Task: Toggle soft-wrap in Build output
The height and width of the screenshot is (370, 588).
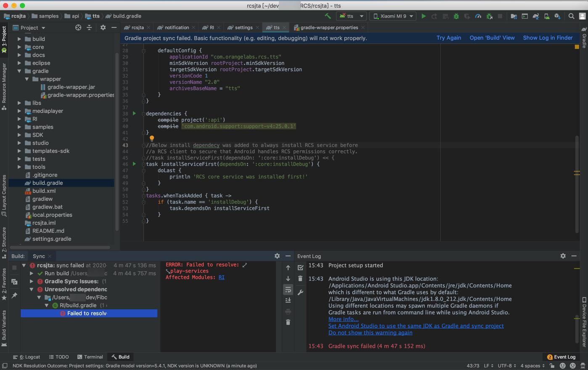Action: pyautogui.click(x=288, y=290)
